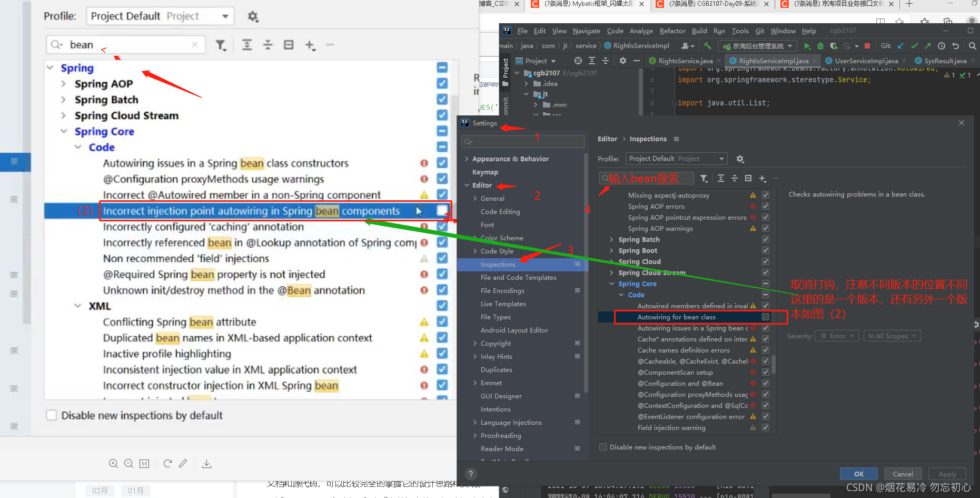
Task: Toggle 'Disable new inspections by default' in Settings dialog
Action: (603, 447)
